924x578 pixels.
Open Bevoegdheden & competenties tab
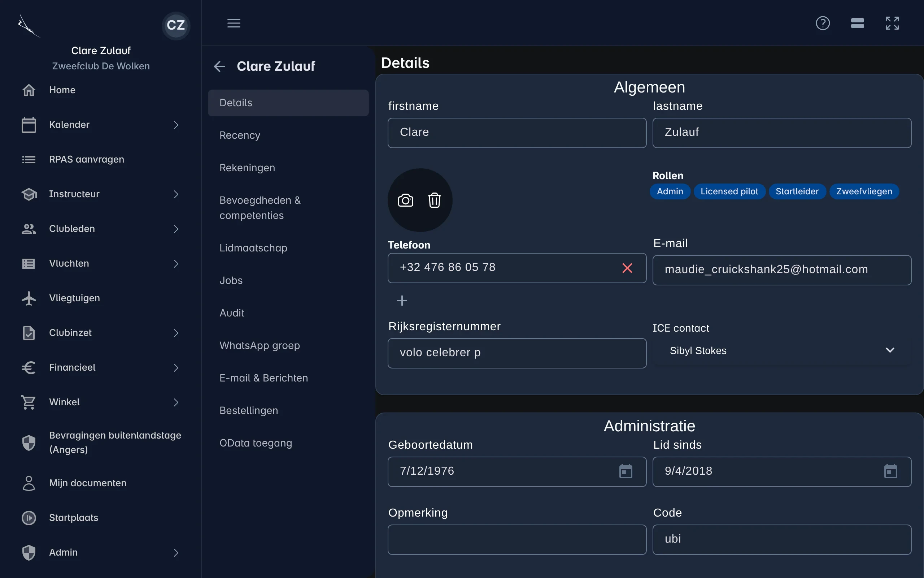288,208
